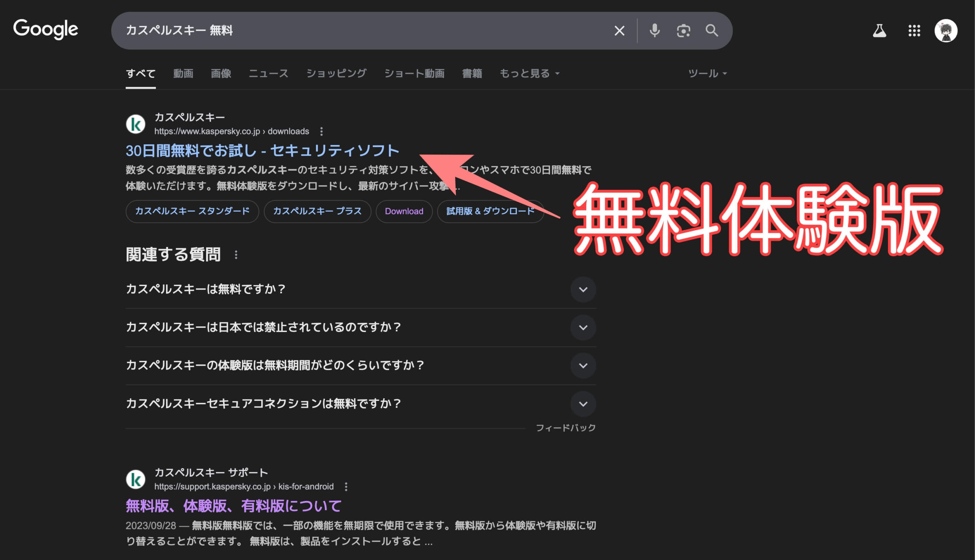Viewport: 975px width, 560px height.
Task: Click the カスペルスキー スタンダード chip
Action: point(192,211)
